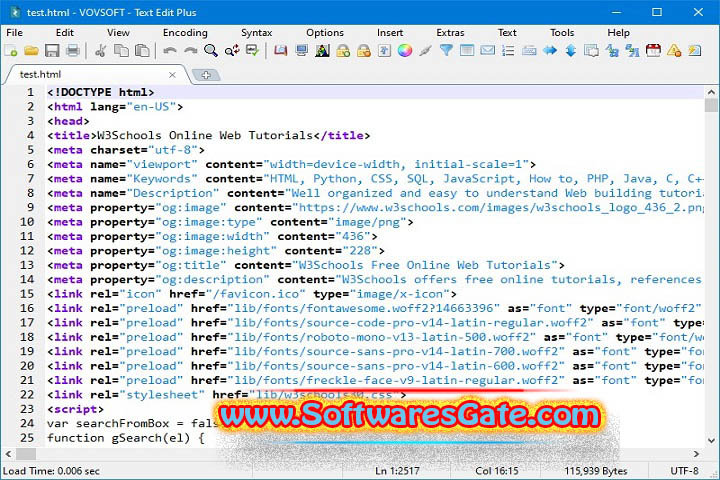Image resolution: width=720 pixels, height=480 pixels.
Task: Click vertical scrollbar up arrow
Action: pyautogui.click(x=711, y=92)
